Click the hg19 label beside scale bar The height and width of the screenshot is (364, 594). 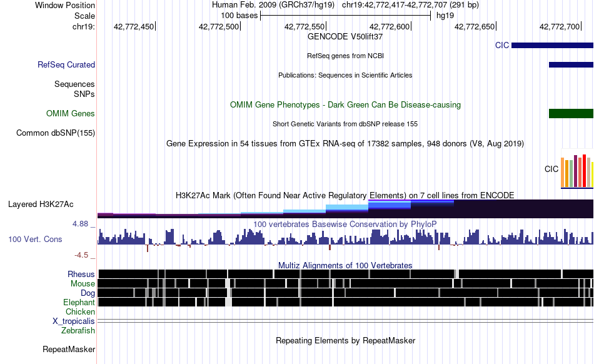pyautogui.click(x=445, y=16)
